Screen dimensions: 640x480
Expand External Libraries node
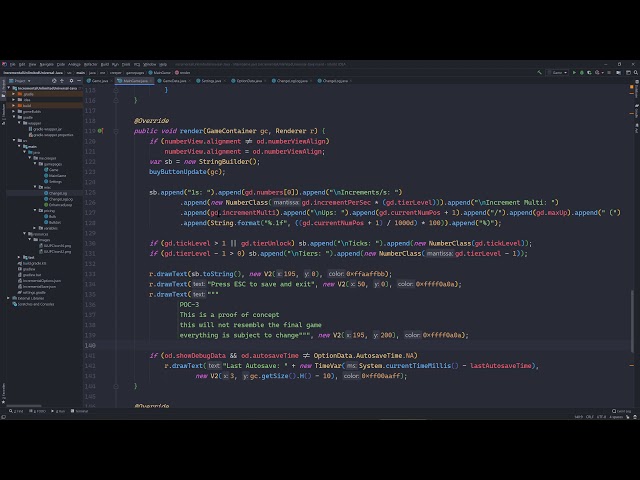click(x=9, y=298)
